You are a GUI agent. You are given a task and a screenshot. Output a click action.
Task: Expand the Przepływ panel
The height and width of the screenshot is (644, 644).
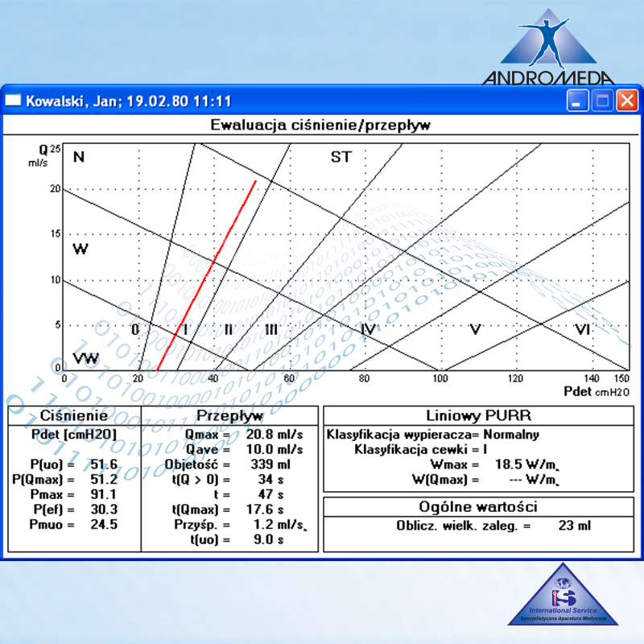click(228, 415)
